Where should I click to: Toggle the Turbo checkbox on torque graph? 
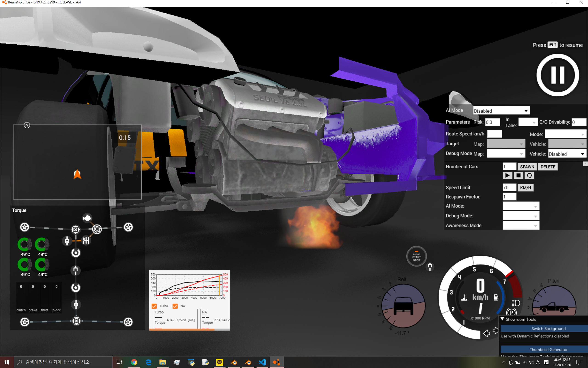coord(154,306)
